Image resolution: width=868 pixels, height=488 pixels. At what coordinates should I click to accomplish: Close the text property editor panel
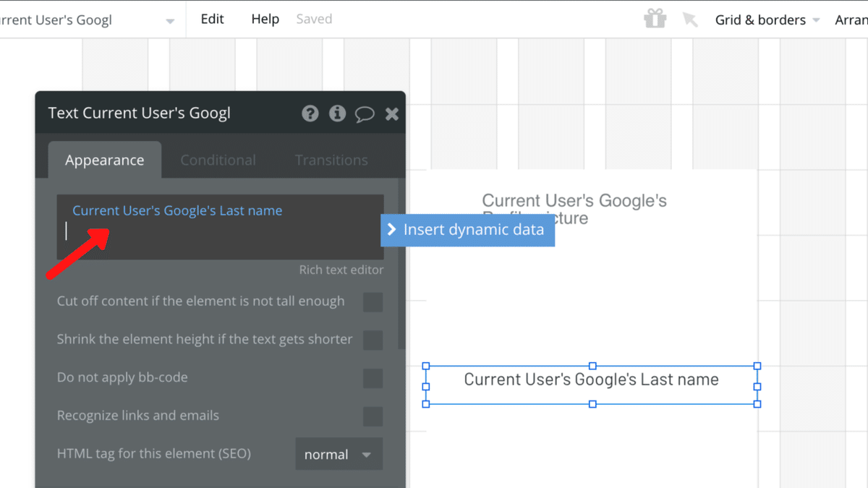[392, 114]
